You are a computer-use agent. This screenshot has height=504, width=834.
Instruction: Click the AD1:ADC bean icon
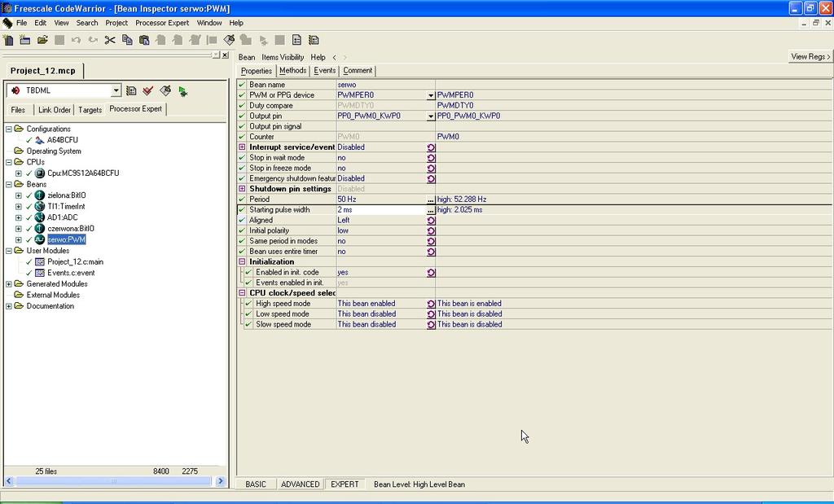tap(40, 217)
